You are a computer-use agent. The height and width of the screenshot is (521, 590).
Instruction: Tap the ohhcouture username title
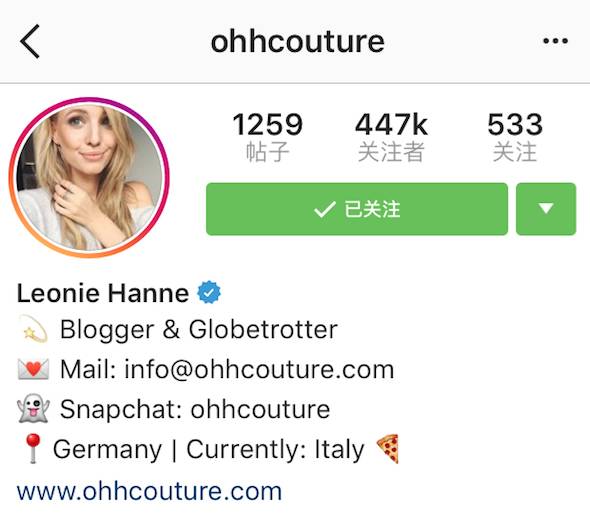[x=298, y=41]
